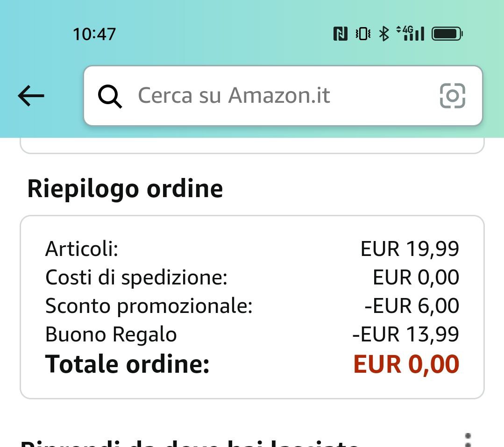504x447 pixels.
Task: Tap the -EUR 13,99 gift card amount
Action: [405, 334]
